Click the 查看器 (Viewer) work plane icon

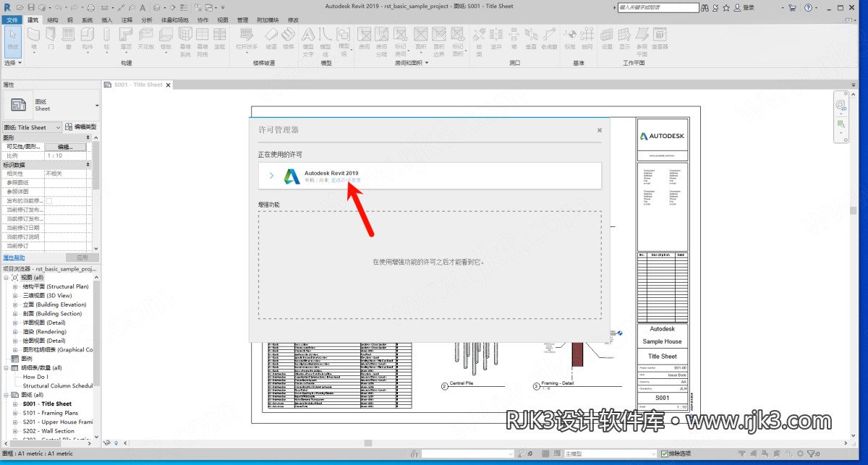pos(660,35)
